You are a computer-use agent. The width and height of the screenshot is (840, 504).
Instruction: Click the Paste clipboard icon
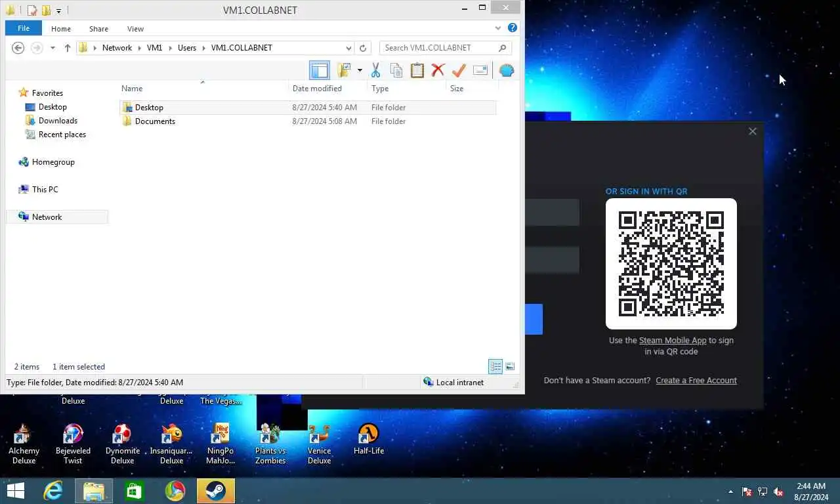(417, 70)
